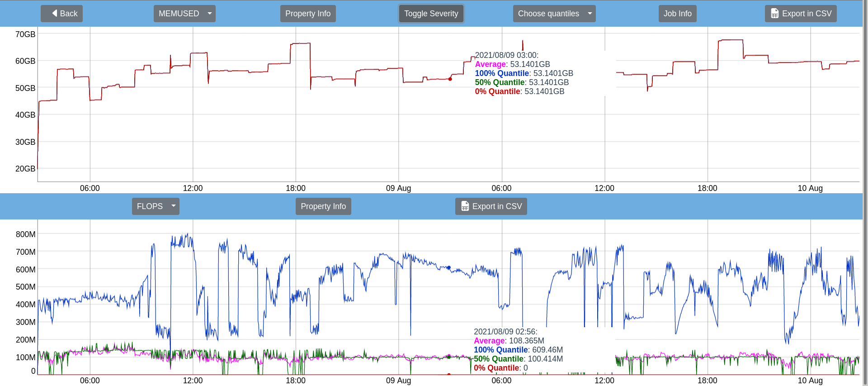Toggle Severity display on the chart

coord(431,14)
